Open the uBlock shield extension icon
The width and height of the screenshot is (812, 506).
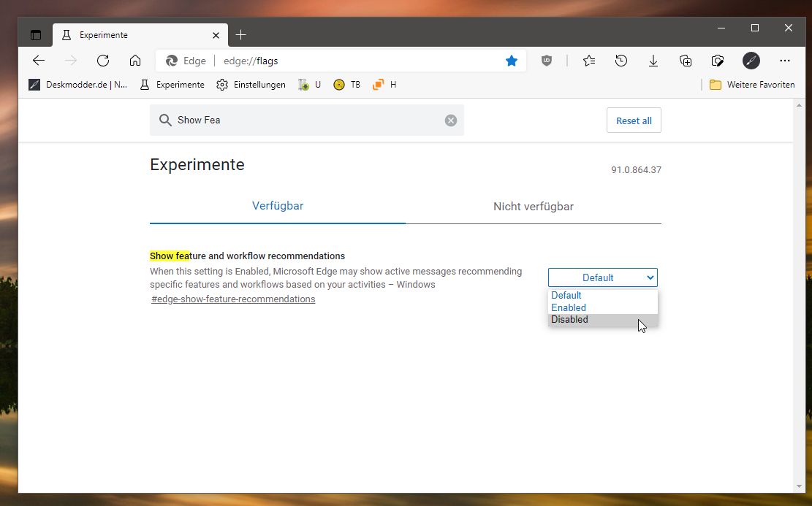tap(547, 61)
